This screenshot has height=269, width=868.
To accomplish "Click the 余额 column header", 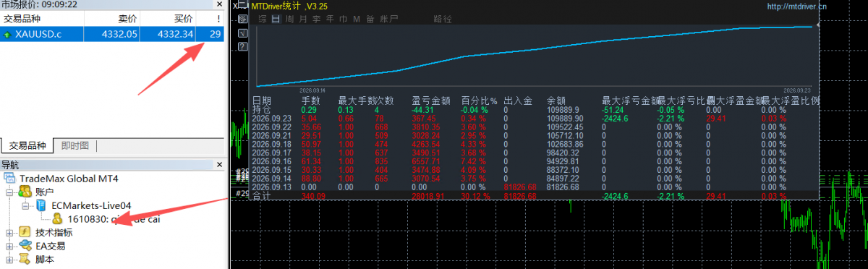I will pyautogui.click(x=556, y=101).
